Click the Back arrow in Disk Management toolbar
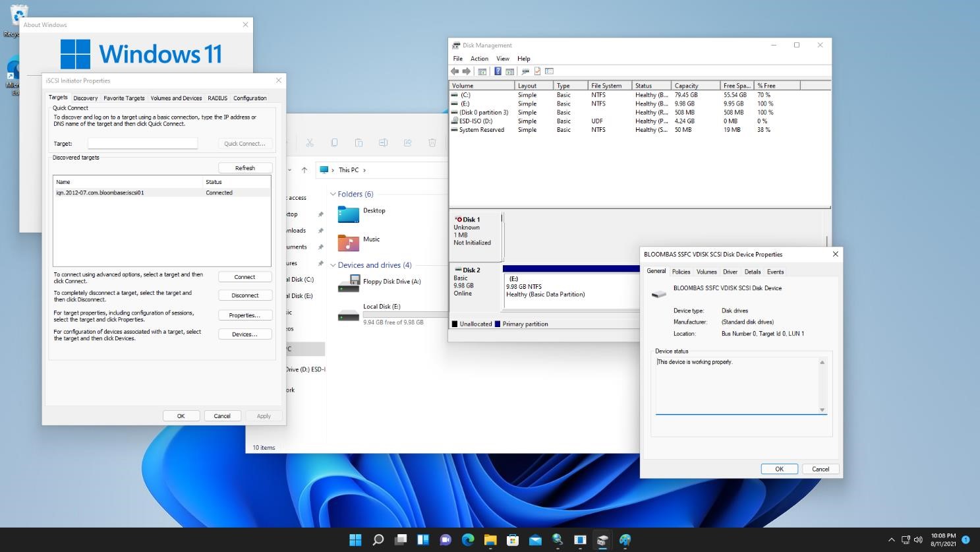Viewport: 980px width, 552px height. [x=455, y=71]
